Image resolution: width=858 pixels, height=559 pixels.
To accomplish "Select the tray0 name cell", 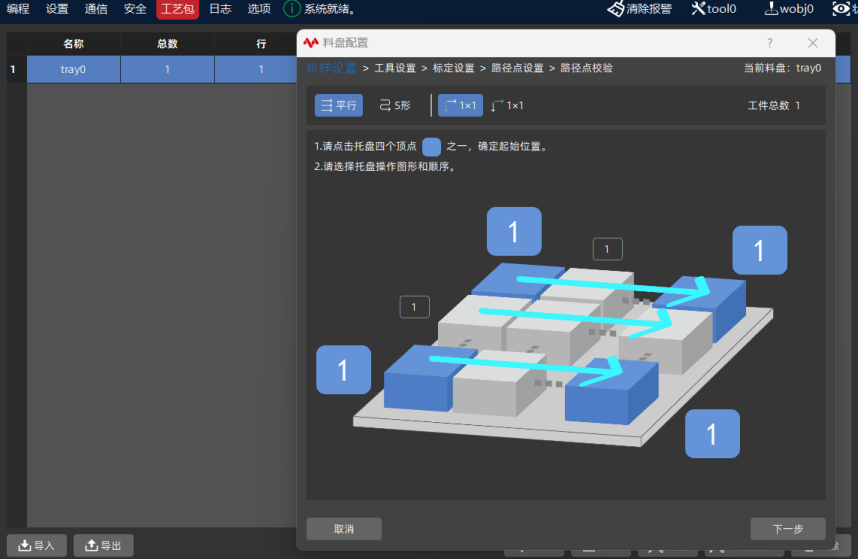I will coord(73,69).
